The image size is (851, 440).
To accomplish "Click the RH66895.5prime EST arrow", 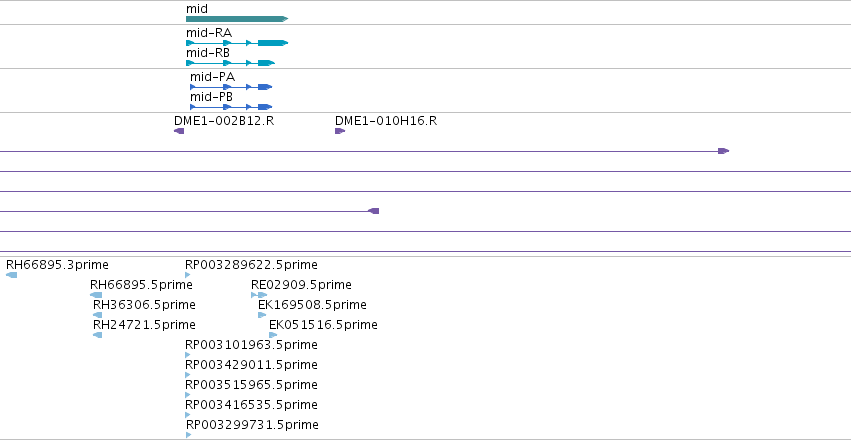I will 96,295.
